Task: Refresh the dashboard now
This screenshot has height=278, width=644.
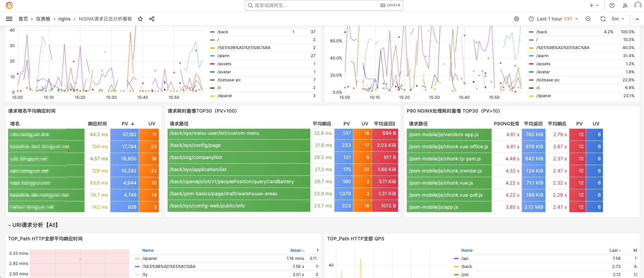Action: [x=603, y=19]
